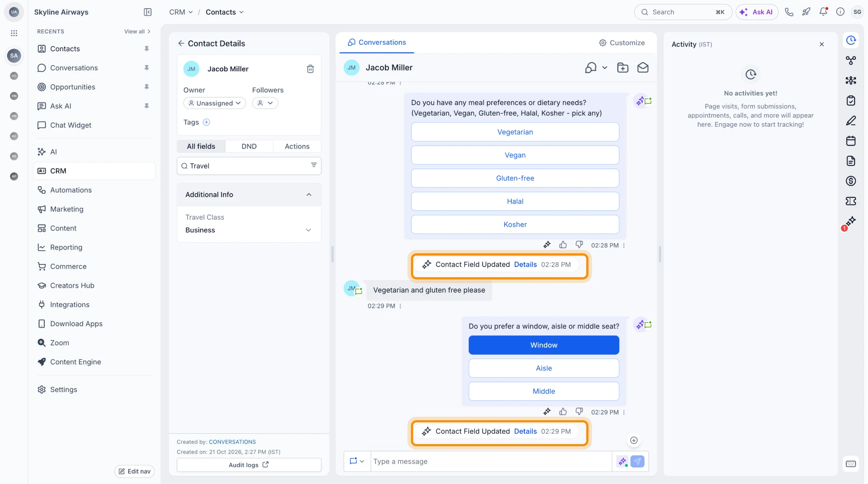Click the add-to-folder icon in conversation header
Screen dimensions: 868x484
[623, 68]
